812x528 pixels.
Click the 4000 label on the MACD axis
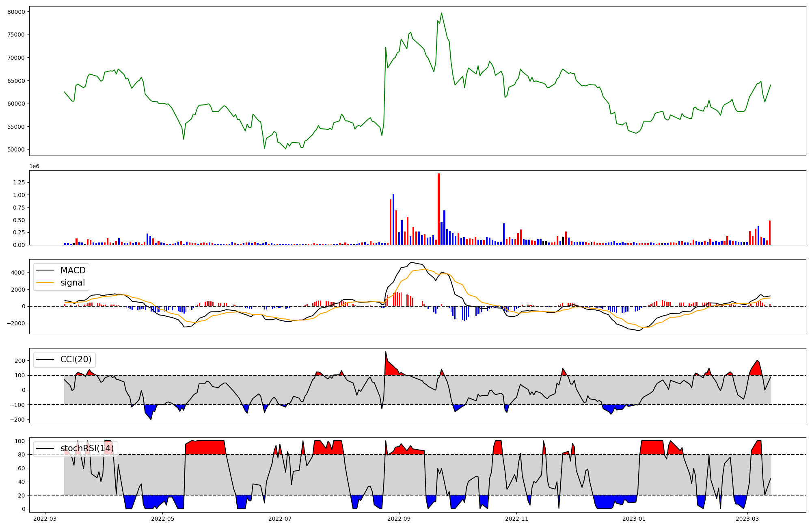pyautogui.click(x=18, y=273)
